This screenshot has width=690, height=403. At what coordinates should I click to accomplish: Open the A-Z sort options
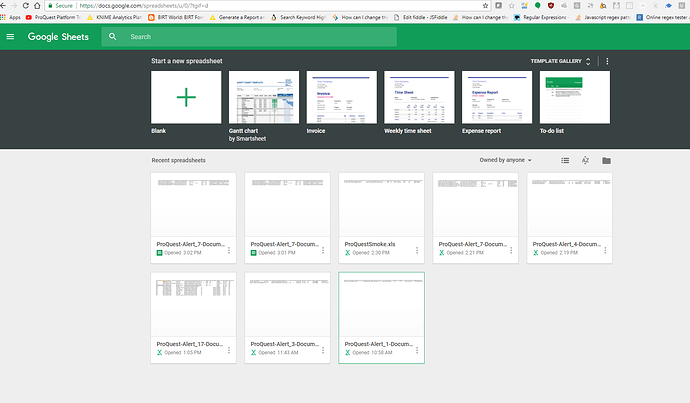[585, 161]
